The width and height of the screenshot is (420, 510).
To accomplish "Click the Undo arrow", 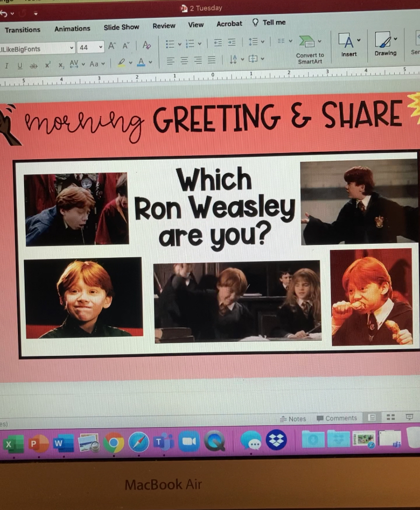I will point(3,13).
